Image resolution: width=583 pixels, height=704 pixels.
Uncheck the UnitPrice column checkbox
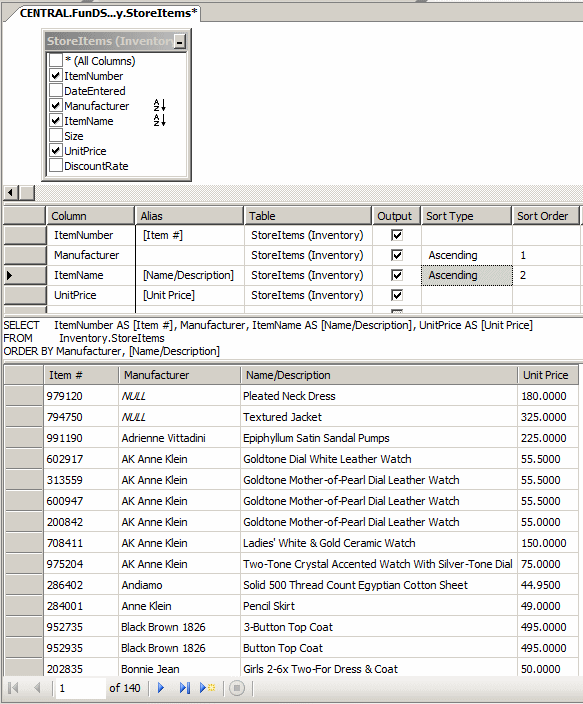click(56, 150)
